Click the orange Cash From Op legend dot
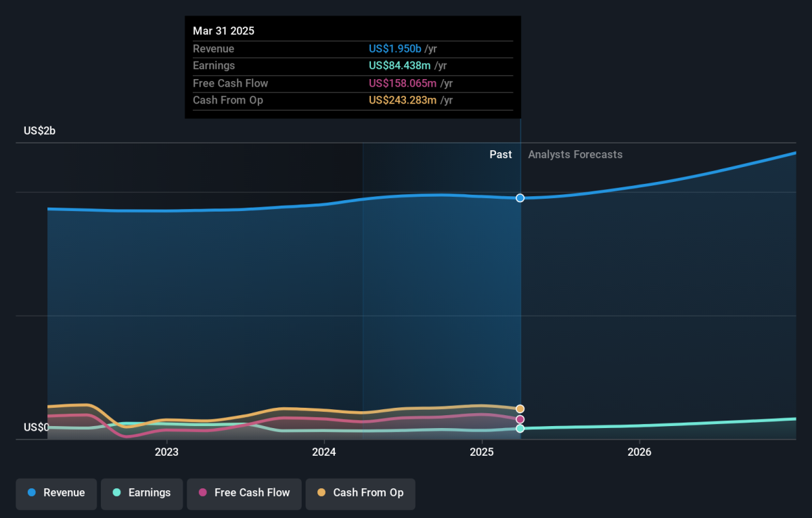The image size is (812, 518). click(x=321, y=493)
